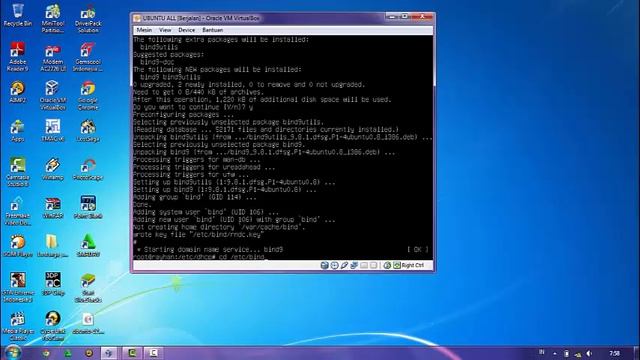Click the battery tray icon
The height and width of the screenshot is (360, 640).
(x=567, y=353)
